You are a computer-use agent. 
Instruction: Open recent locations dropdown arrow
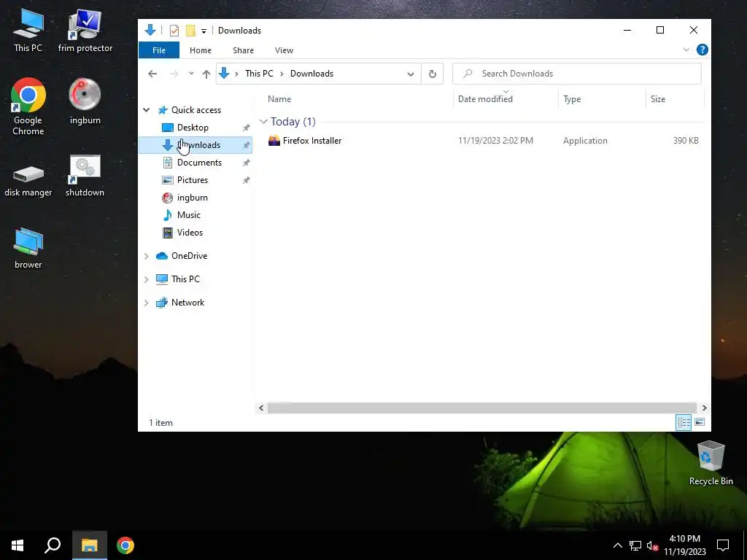click(x=191, y=74)
